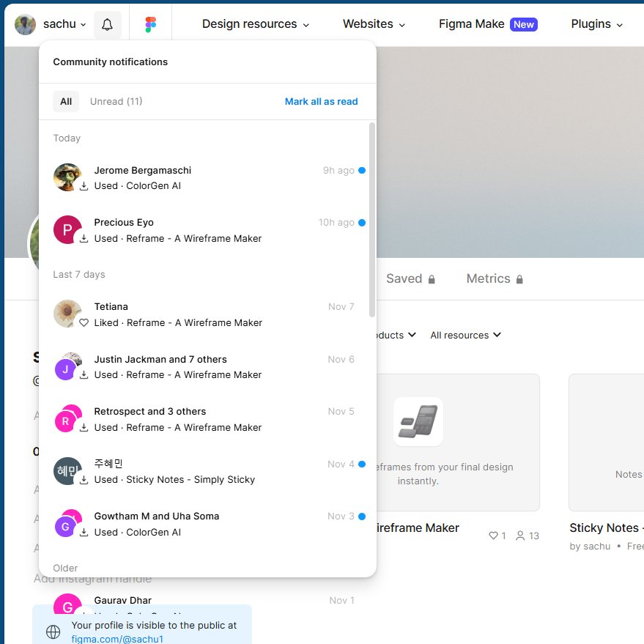
Task: Open the Sticky Notes - Simply Sticky notification
Action: pyautogui.click(x=207, y=472)
